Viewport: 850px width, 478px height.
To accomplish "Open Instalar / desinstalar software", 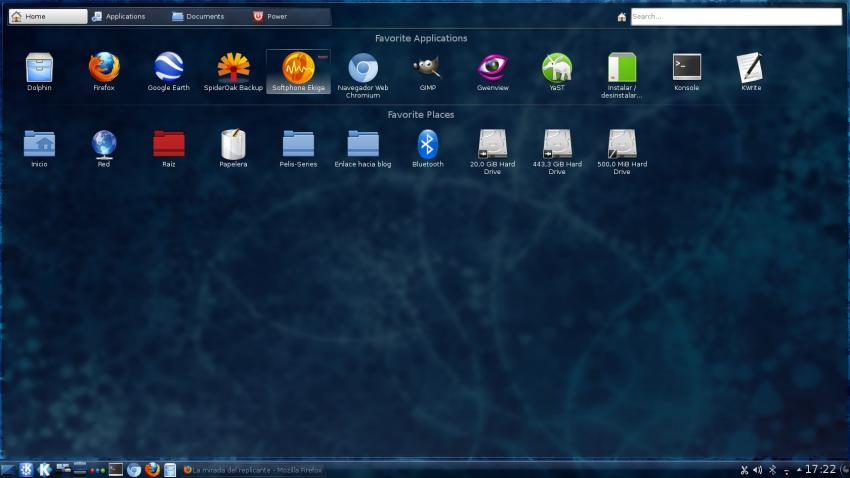I will pyautogui.click(x=621, y=75).
